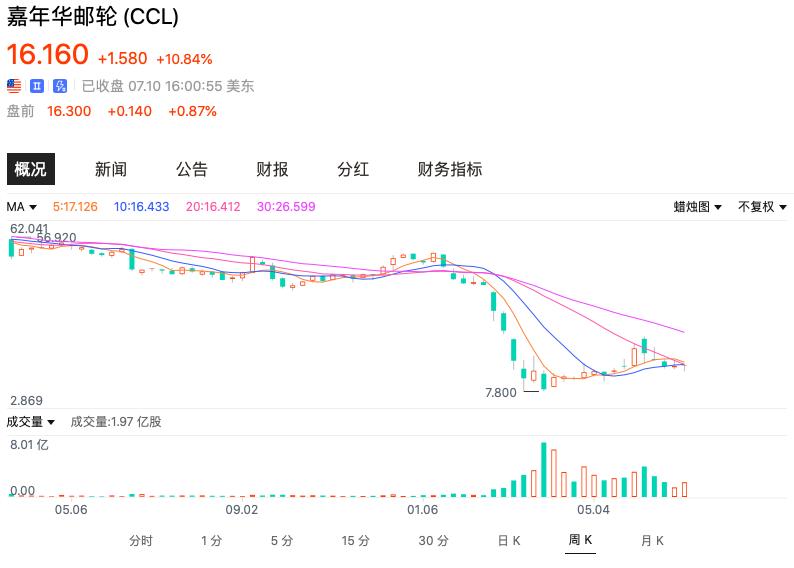
Task: Switch to the 公告 tab
Action: (x=192, y=169)
